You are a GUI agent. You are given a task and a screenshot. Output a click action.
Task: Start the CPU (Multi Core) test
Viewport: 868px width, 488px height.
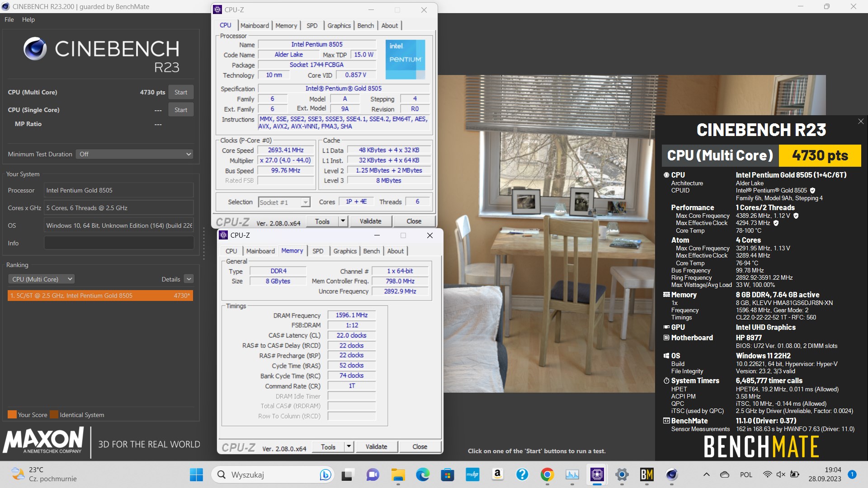tap(181, 92)
